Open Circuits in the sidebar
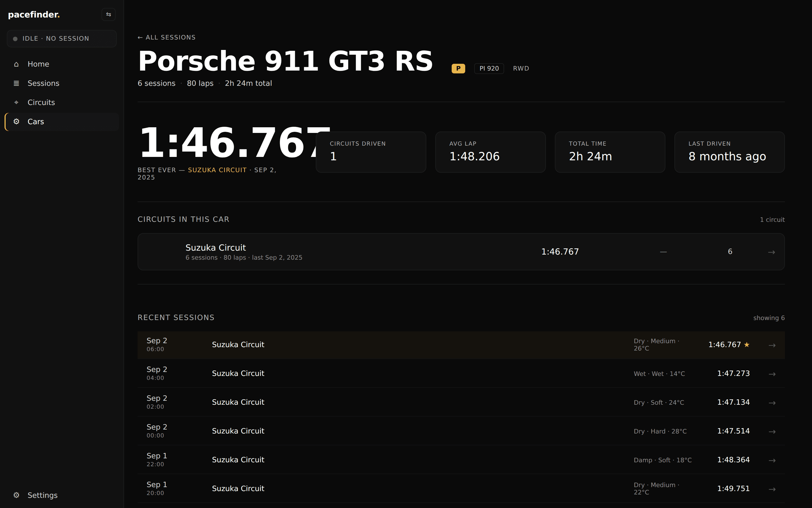Image resolution: width=812 pixels, height=508 pixels. pyautogui.click(x=62, y=102)
